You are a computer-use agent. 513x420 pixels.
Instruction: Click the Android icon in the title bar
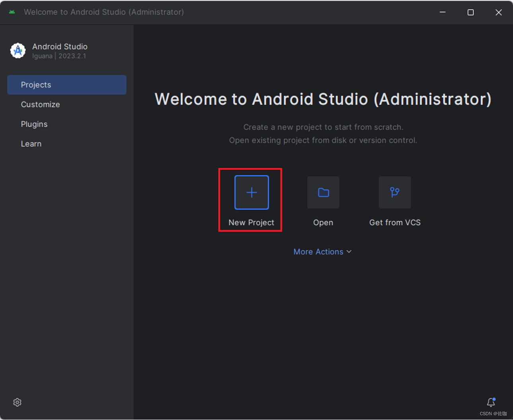coord(12,12)
